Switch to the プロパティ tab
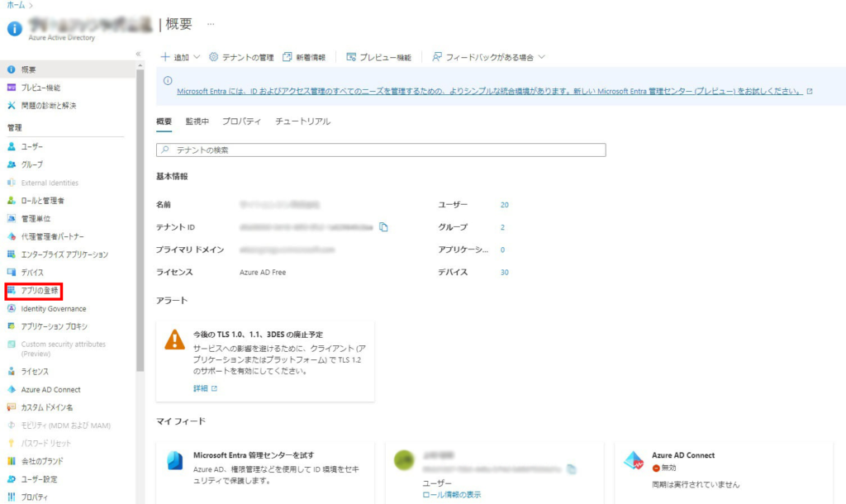Image resolution: width=846 pixels, height=504 pixels. (x=241, y=121)
